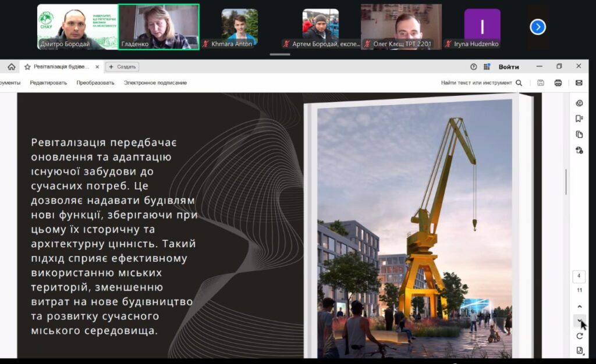Click the Home icon in Acrobat
Screen dimensions: 596x364
[x=11, y=67]
